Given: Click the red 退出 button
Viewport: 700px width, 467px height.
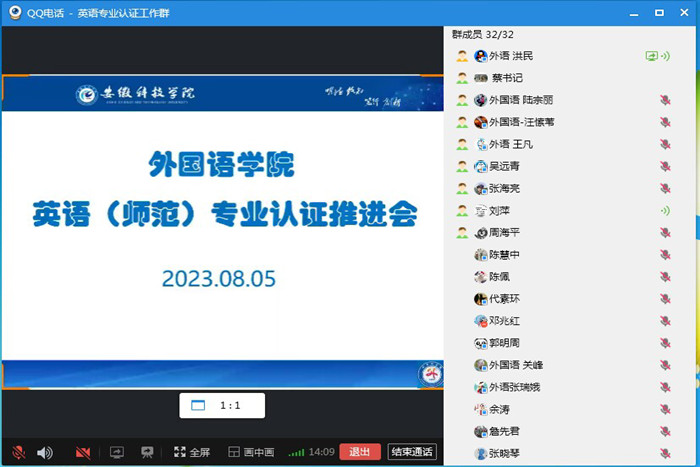Looking at the screenshot, I should pyautogui.click(x=360, y=452).
